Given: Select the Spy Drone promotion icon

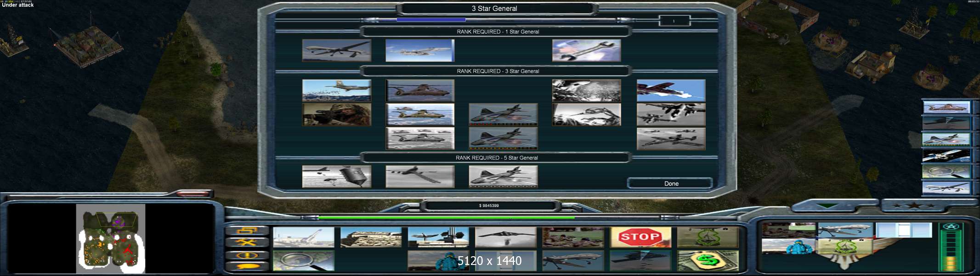Looking at the screenshot, I should pyautogui.click(x=336, y=51).
